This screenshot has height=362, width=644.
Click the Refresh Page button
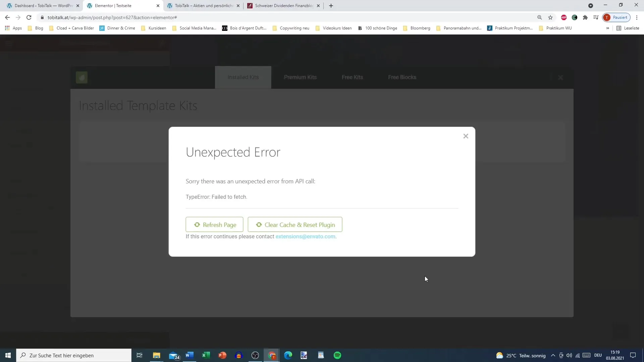point(214,225)
